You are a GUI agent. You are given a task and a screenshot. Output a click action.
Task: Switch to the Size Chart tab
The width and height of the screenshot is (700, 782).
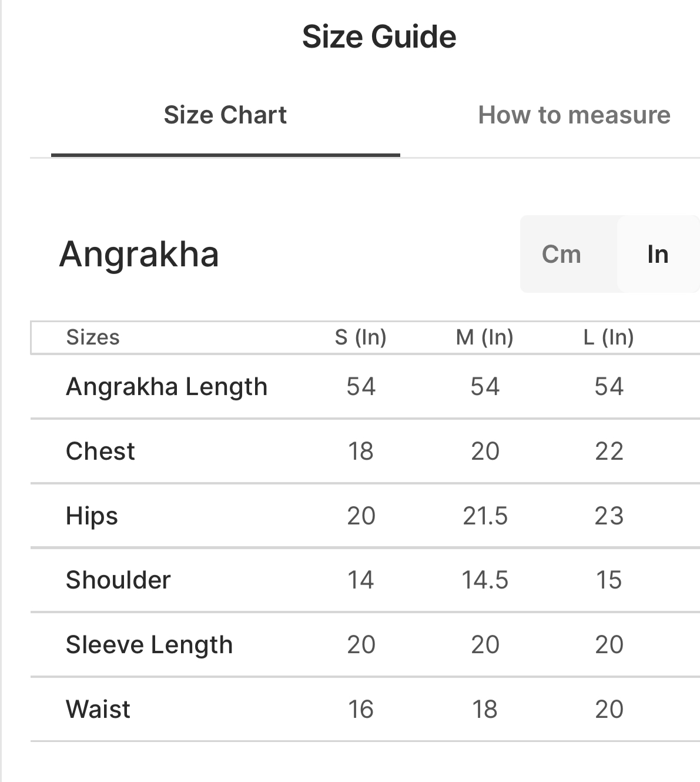[225, 115]
